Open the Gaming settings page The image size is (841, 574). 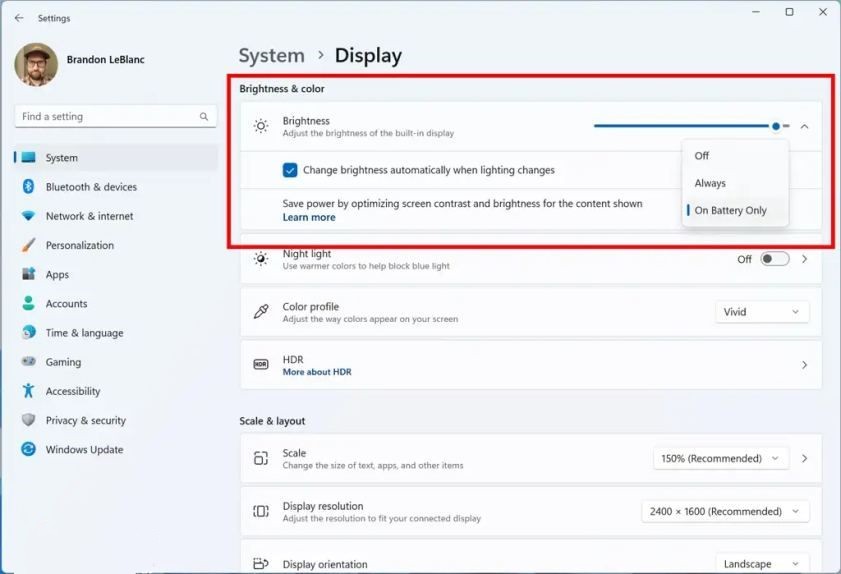(x=63, y=362)
